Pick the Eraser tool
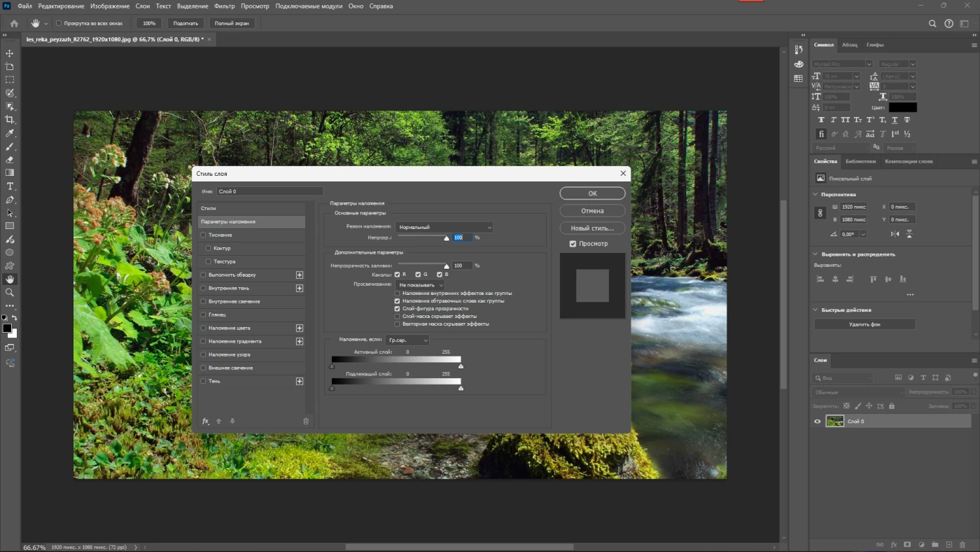This screenshot has height=552, width=980. point(10,160)
